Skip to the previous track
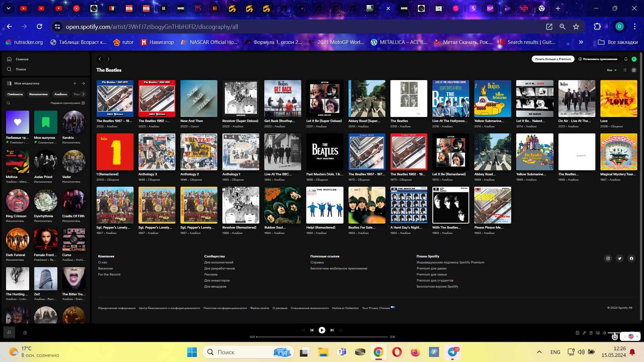 pos(312,330)
